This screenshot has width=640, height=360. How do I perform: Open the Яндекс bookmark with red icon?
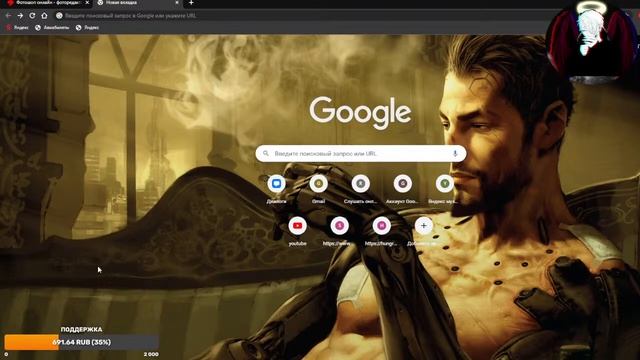18,28
